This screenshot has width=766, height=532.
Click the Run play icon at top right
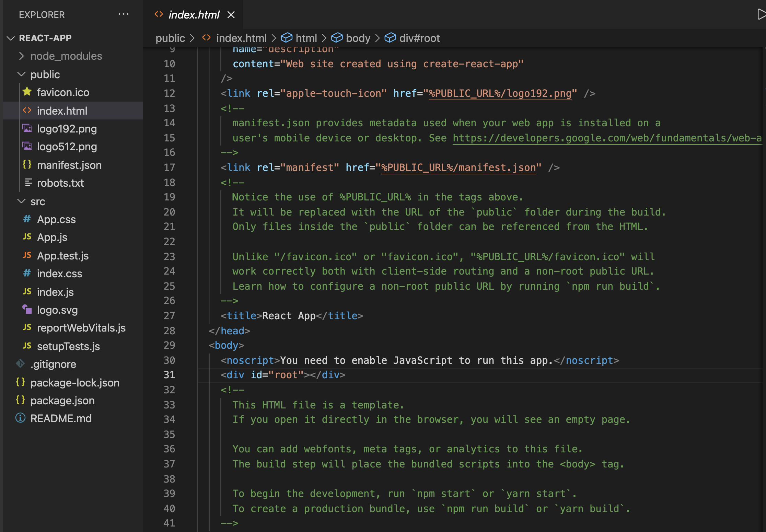point(761,14)
